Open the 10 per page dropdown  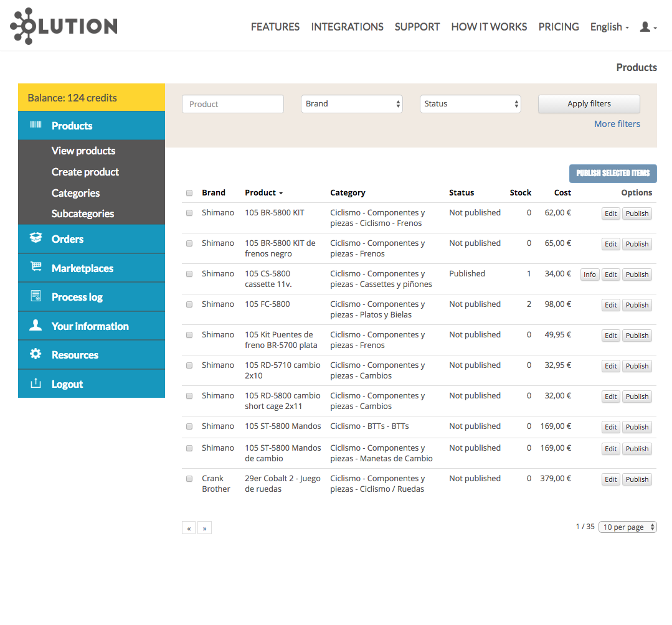(627, 527)
